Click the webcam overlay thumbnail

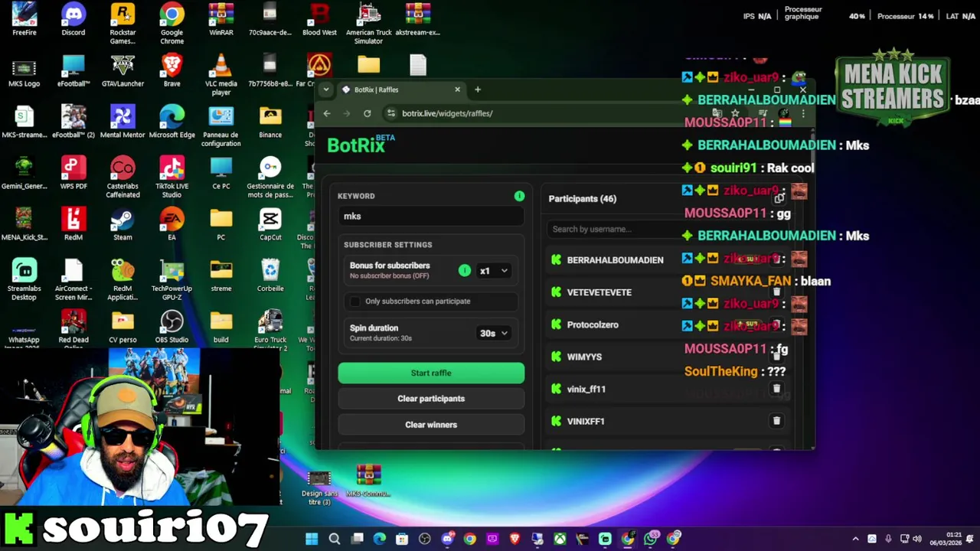pyautogui.click(x=139, y=427)
